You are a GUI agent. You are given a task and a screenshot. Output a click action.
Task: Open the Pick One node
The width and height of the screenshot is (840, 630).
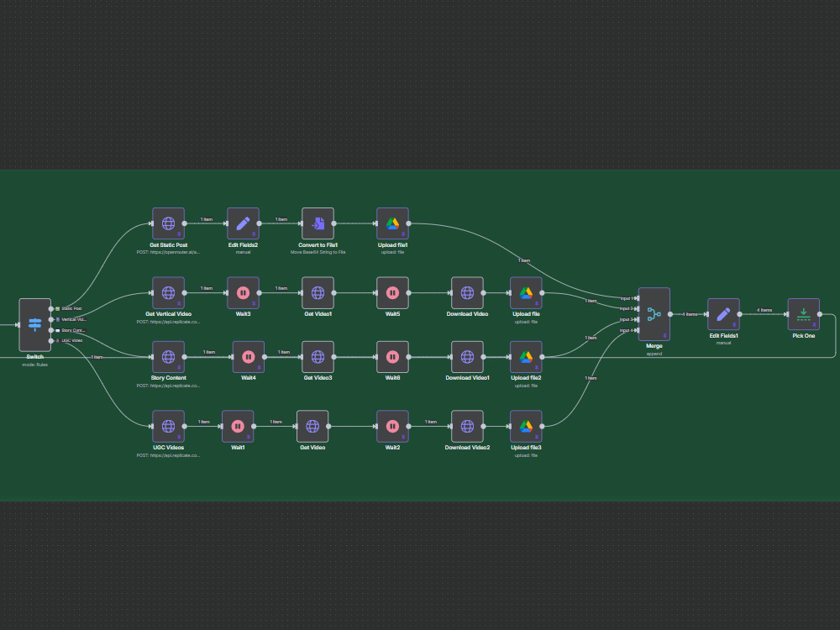[804, 314]
